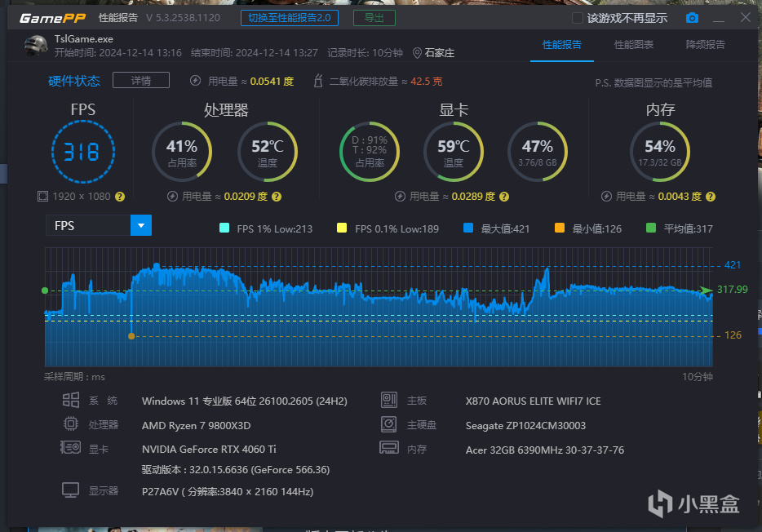Click Seagate ZP1024CM30003 text
The image size is (762, 532).
pyautogui.click(x=526, y=426)
